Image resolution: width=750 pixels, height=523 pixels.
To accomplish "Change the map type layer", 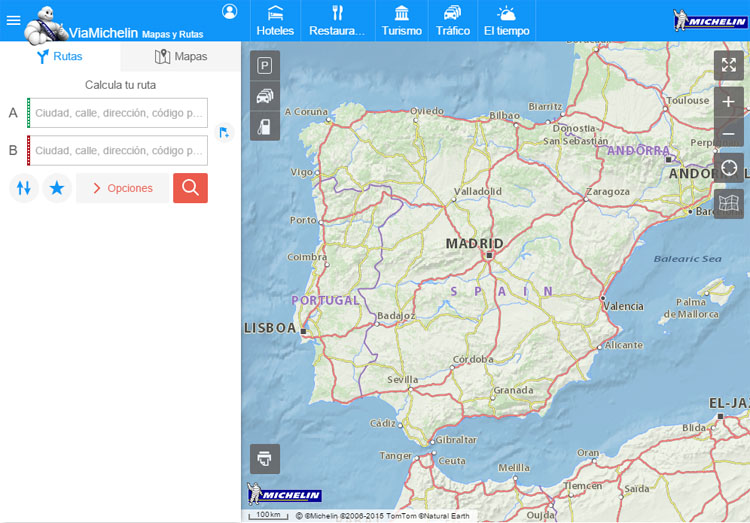I will pyautogui.click(x=728, y=204).
